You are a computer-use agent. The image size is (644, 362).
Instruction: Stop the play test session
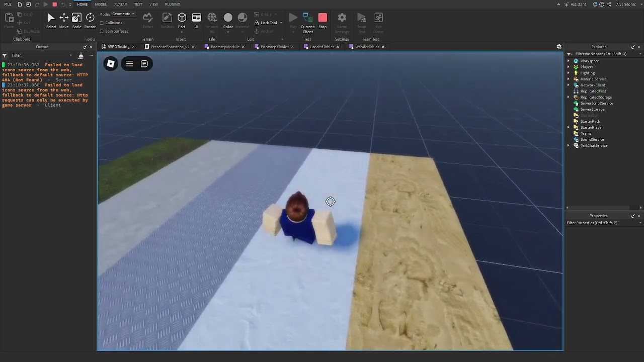point(323,20)
